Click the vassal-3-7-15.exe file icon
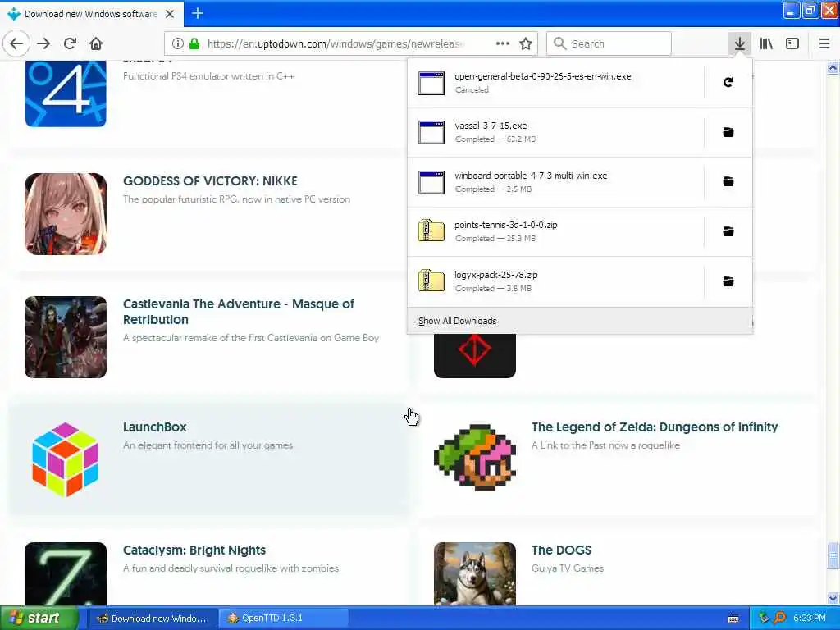This screenshot has width=840, height=630. click(x=431, y=132)
